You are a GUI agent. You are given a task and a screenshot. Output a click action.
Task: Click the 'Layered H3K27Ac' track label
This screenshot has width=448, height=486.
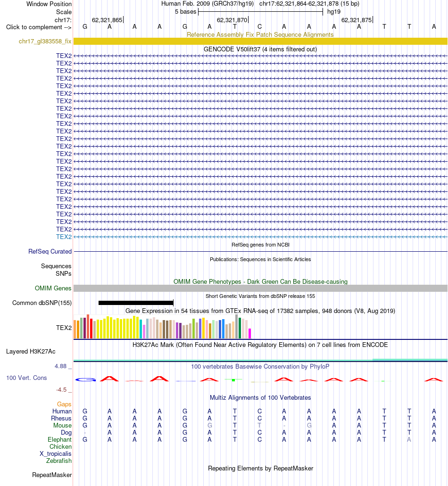point(31,352)
